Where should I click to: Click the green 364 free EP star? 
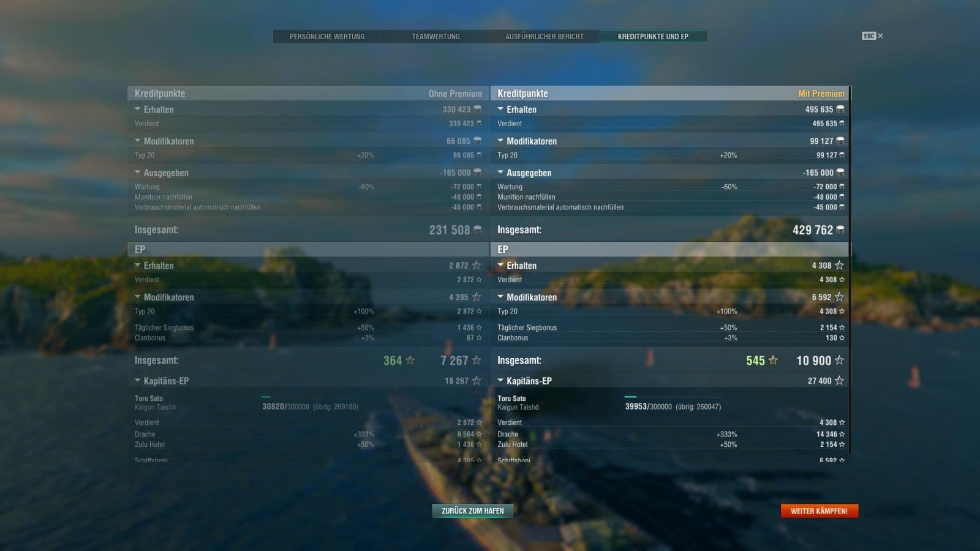pos(410,361)
